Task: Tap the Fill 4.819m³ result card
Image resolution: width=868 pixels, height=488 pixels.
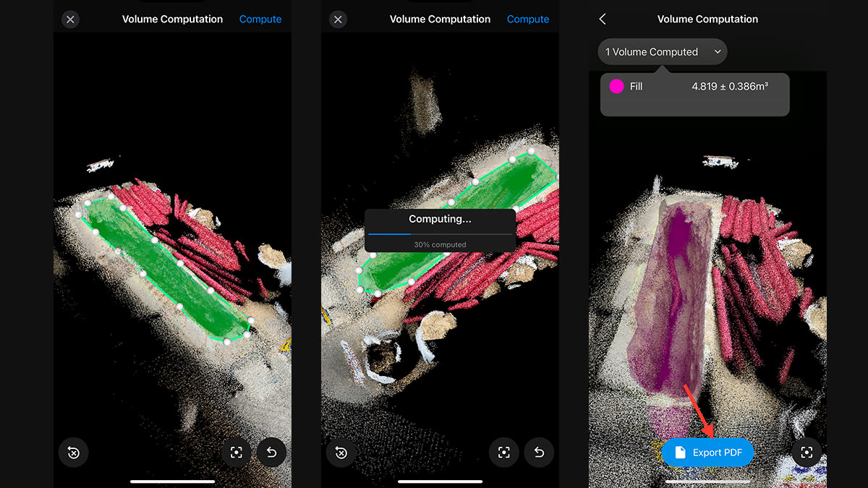Action: tap(694, 94)
